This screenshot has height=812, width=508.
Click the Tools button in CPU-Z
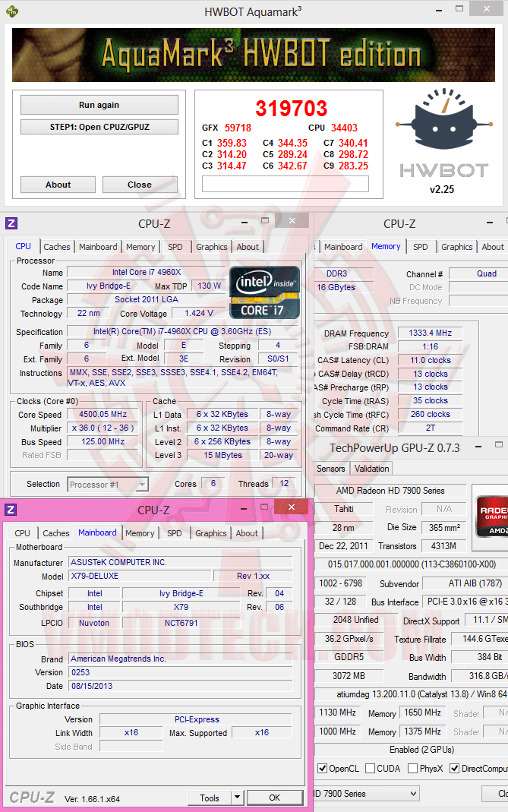point(210,798)
